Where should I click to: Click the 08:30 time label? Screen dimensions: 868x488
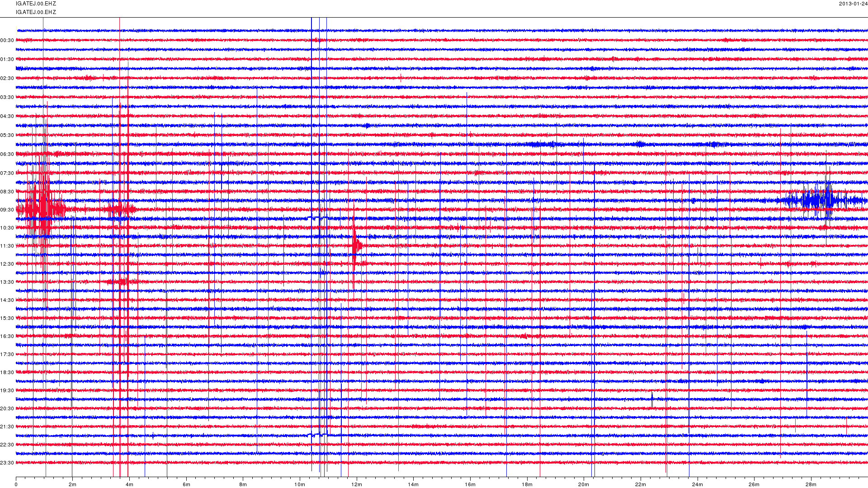click(7, 192)
